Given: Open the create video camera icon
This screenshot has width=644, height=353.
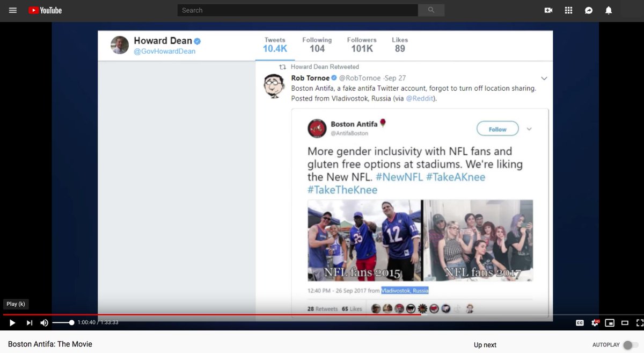Looking at the screenshot, I should pyautogui.click(x=548, y=10).
